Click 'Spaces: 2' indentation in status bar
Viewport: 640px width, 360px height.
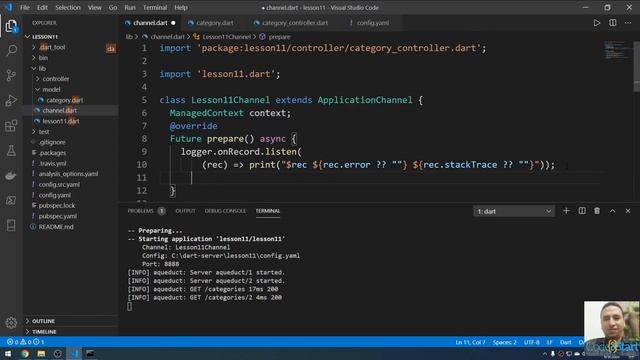click(504, 342)
